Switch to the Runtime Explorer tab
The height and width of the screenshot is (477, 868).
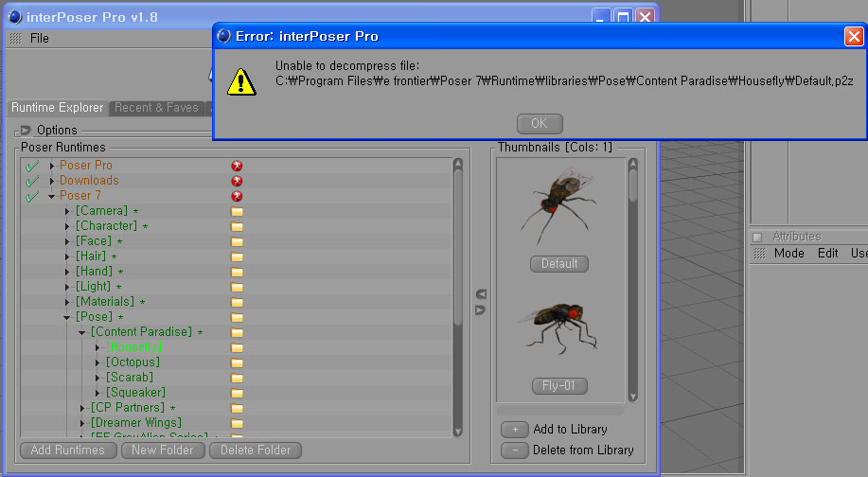pos(58,107)
